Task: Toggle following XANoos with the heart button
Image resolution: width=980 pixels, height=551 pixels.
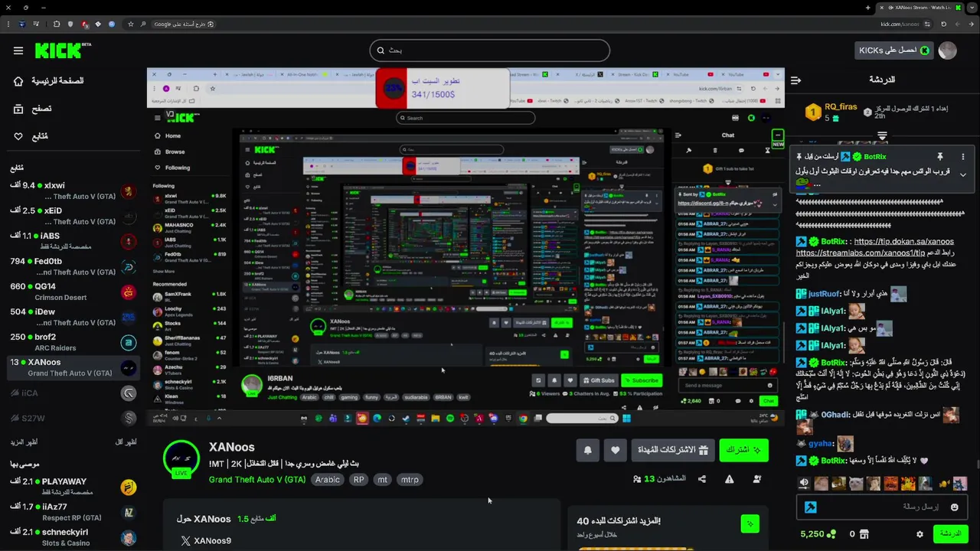Action: point(616,450)
